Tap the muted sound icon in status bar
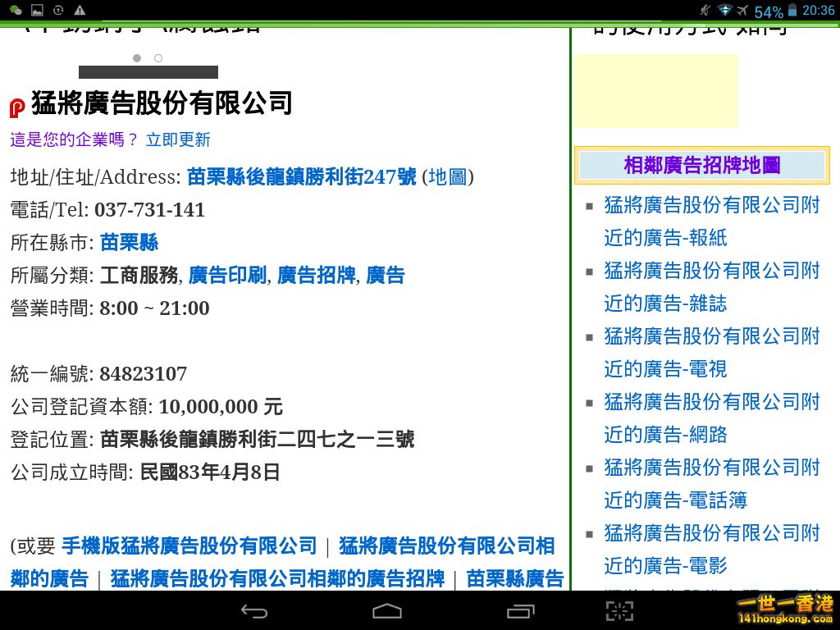This screenshot has height=630, width=840. 705,10
